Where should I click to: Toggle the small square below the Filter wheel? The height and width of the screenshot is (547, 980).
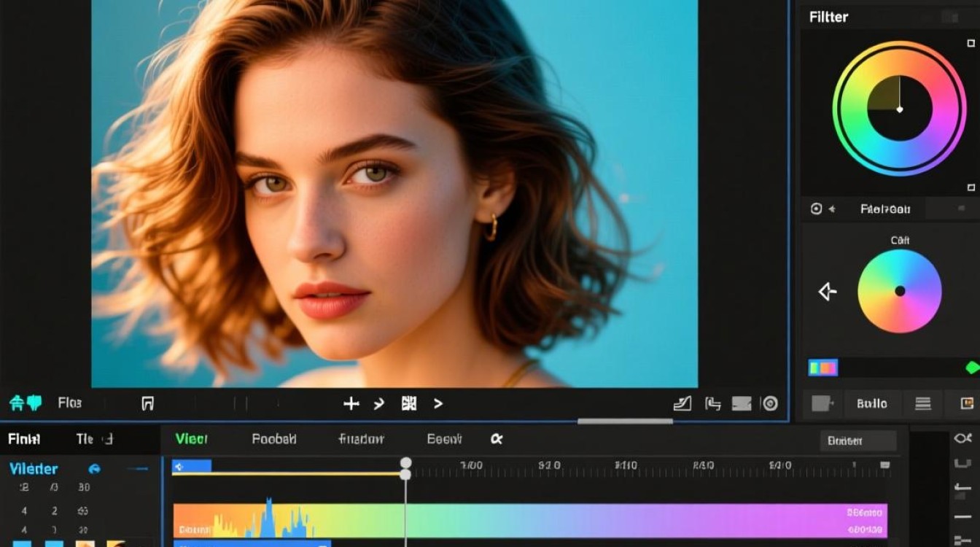point(971,187)
